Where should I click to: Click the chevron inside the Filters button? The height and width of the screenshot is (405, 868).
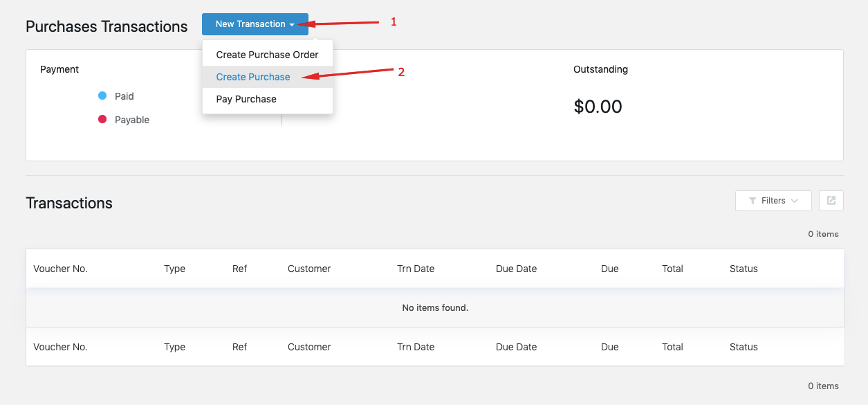(793, 201)
